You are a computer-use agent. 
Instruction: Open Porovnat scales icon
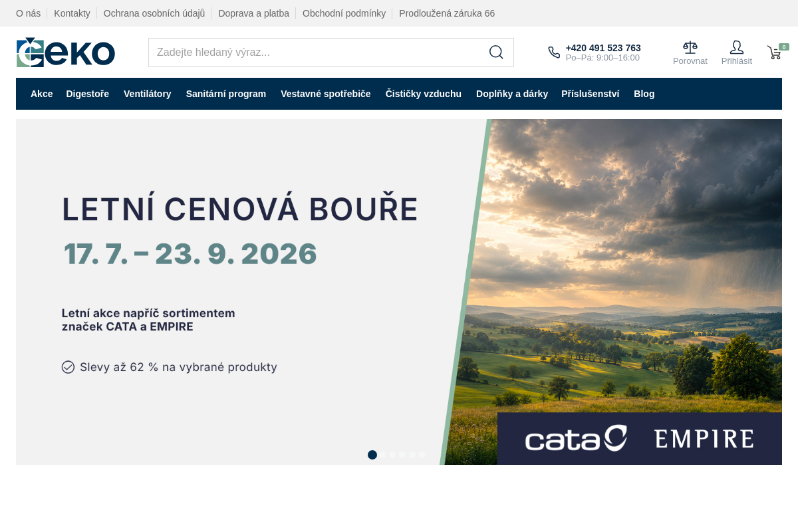[x=690, y=47]
